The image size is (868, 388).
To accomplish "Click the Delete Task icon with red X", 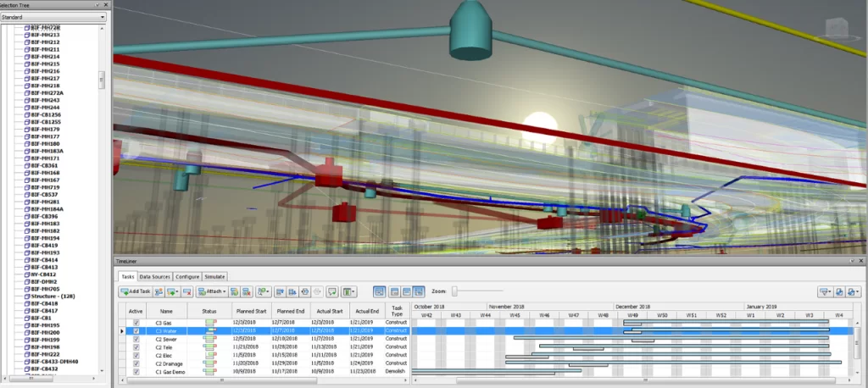I will 186,291.
